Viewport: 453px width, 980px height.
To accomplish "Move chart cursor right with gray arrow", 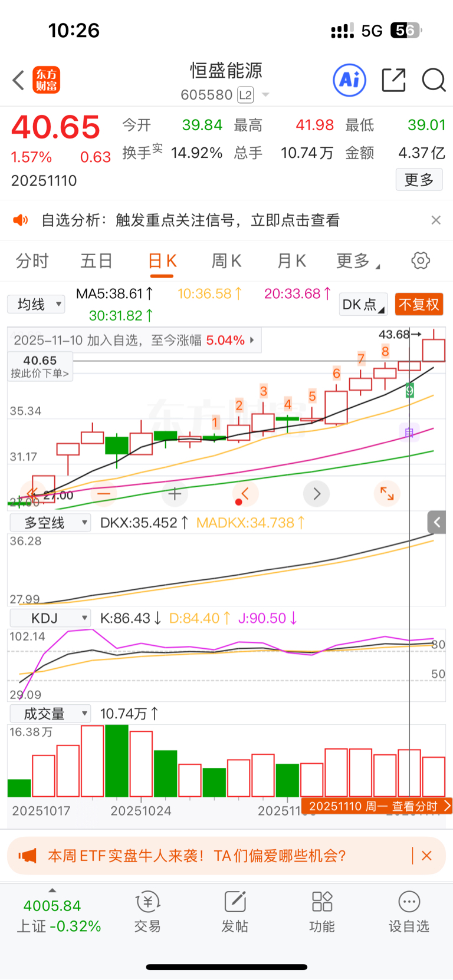I will [316, 493].
